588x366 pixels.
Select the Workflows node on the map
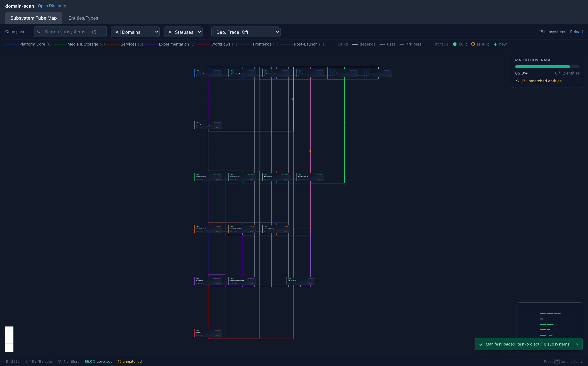click(x=208, y=333)
